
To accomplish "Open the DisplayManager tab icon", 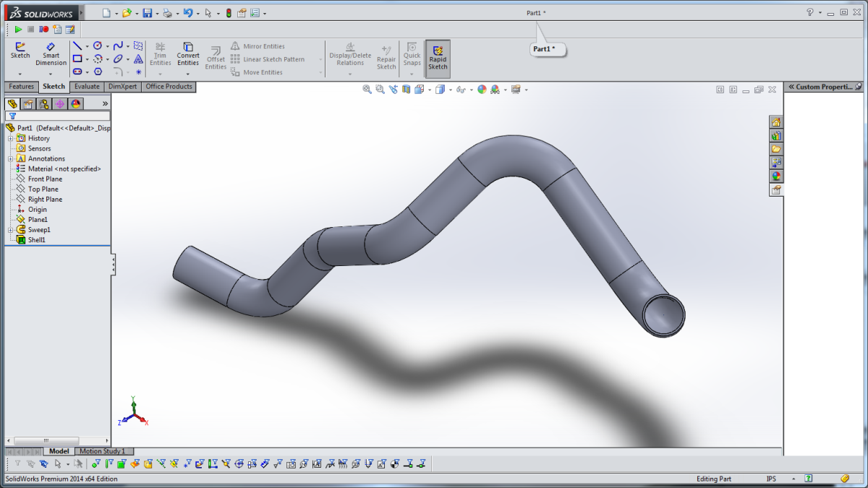I will 76,104.
